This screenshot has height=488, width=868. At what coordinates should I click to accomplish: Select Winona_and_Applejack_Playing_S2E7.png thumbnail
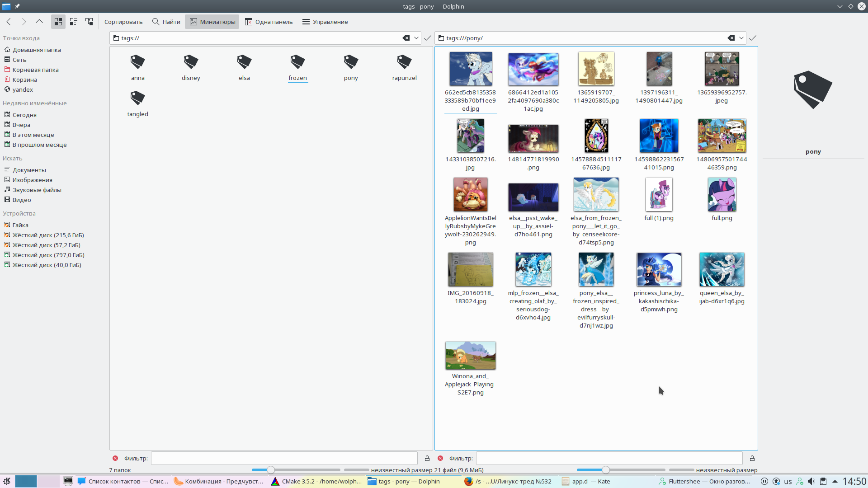(470, 355)
